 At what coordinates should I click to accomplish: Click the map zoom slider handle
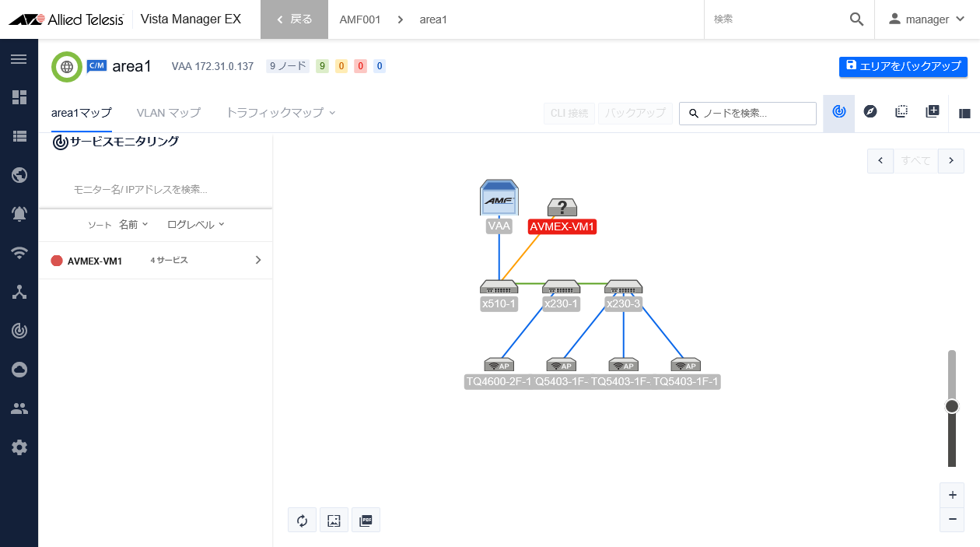[x=952, y=406]
